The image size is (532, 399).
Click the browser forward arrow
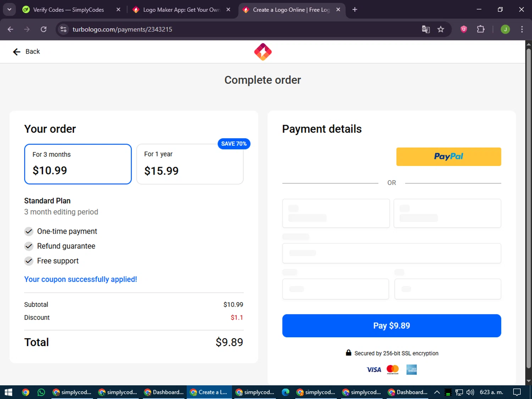pos(27,29)
